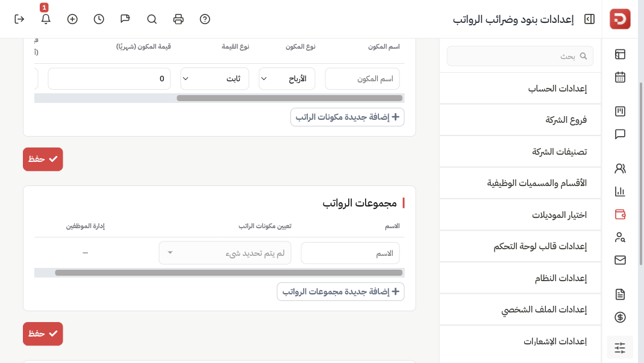The height and width of the screenshot is (363, 644).
Task: Click إضافة جديدة مكونات الراتب button
Action: click(347, 117)
